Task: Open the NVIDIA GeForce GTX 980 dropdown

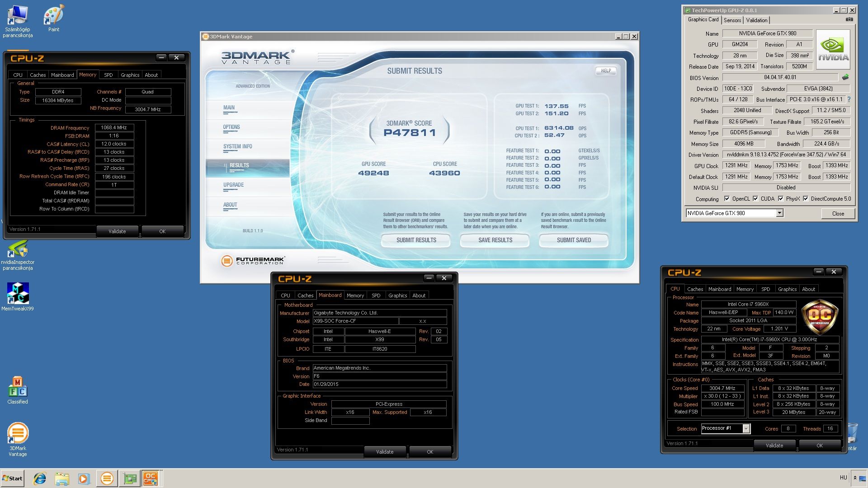Action: 779,213
